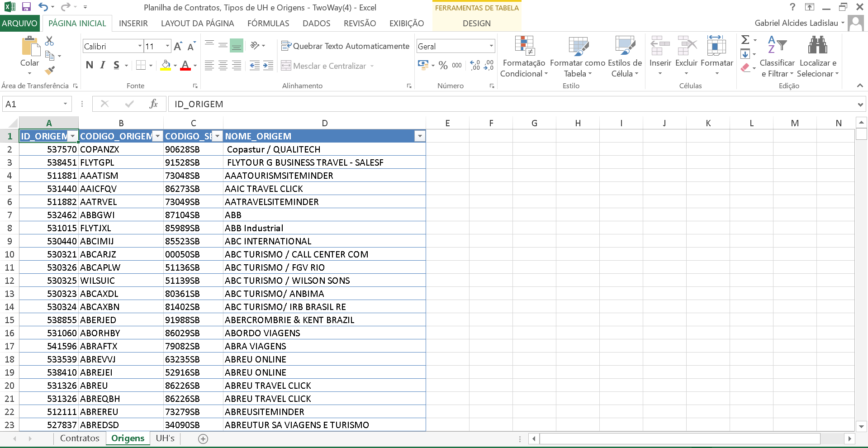Screen dimensions: 868x448
Task: Click the cell borders icon
Action: point(141,65)
